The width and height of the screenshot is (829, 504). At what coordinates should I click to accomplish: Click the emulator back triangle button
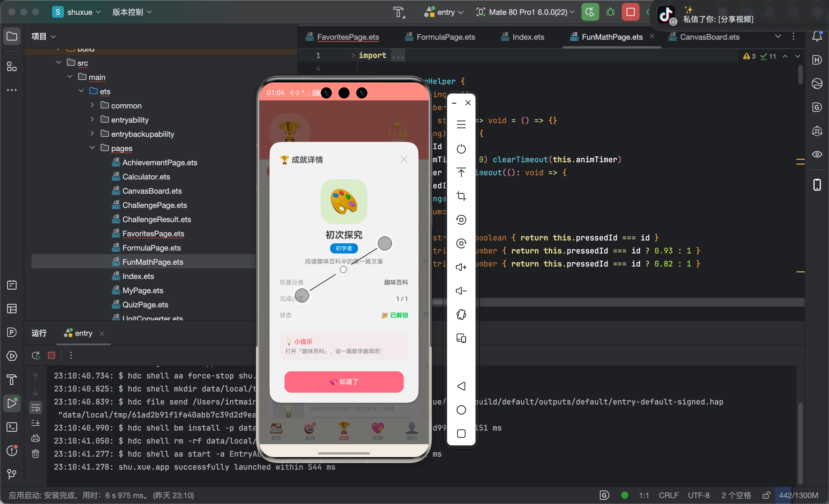click(461, 386)
